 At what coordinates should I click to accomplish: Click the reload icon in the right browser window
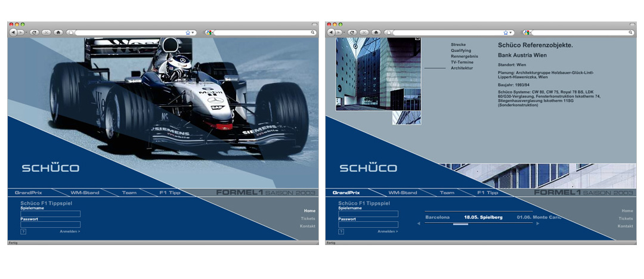pyautogui.click(x=352, y=32)
